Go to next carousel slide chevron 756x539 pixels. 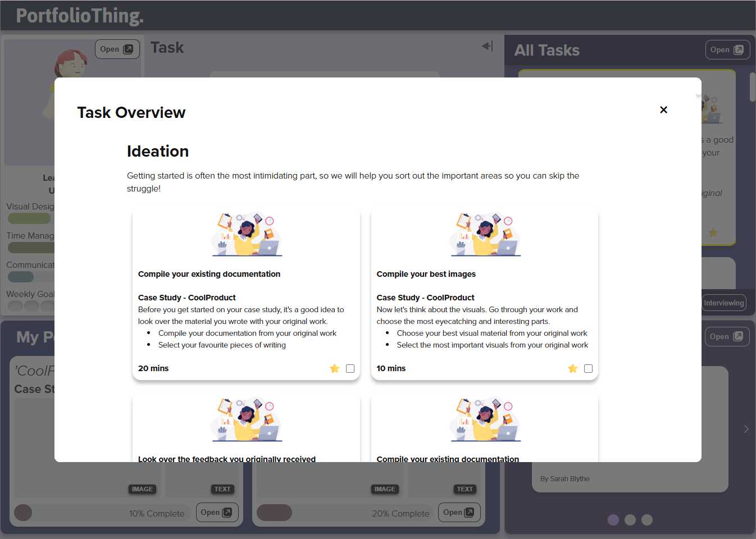(x=746, y=429)
